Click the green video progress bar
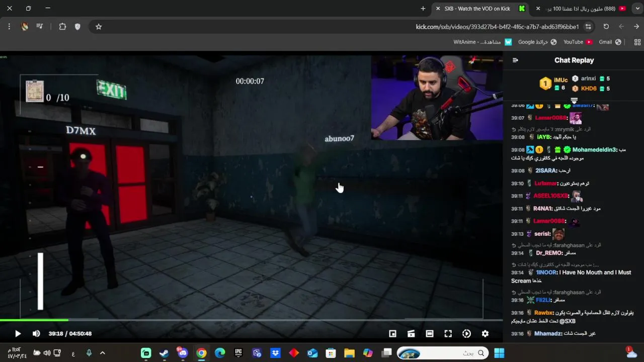Image resolution: width=644 pixels, height=362 pixels. 34,320
